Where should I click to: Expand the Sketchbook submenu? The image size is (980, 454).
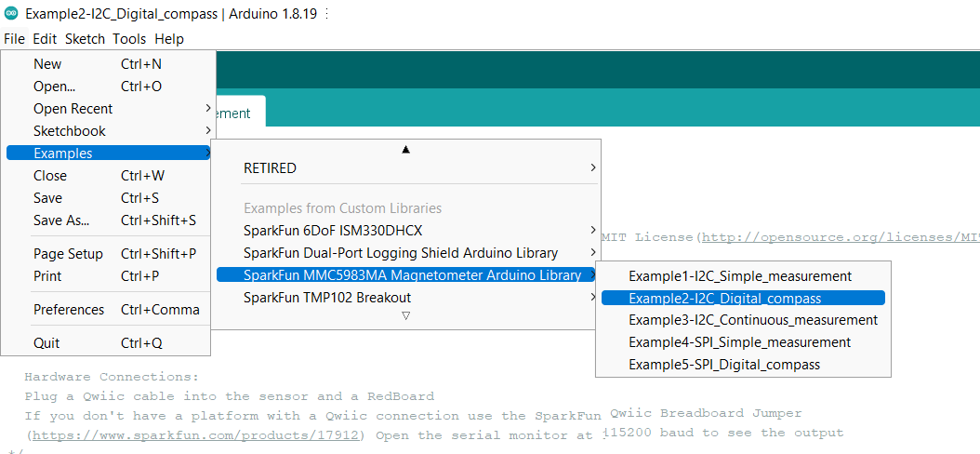109,131
